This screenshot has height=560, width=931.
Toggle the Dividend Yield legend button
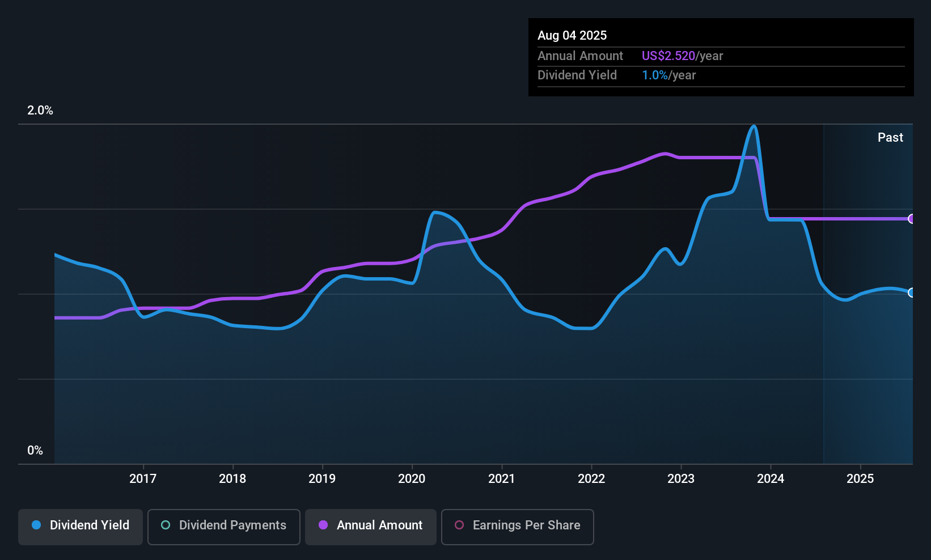coord(81,525)
